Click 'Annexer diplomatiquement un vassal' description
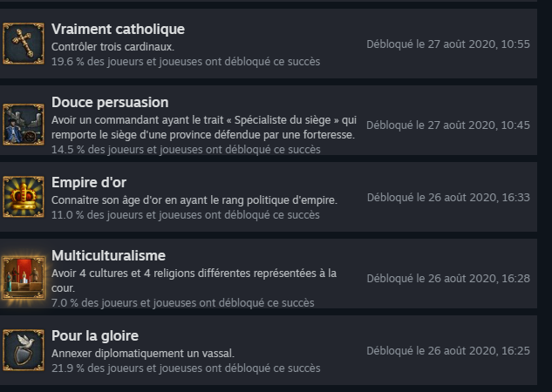The image size is (552, 392). 143,353
